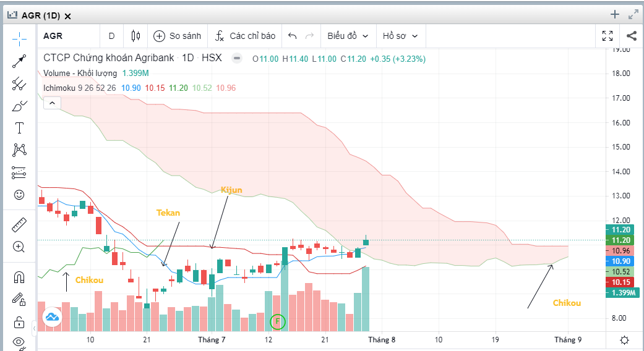Select the ruler measure tool

click(19, 225)
